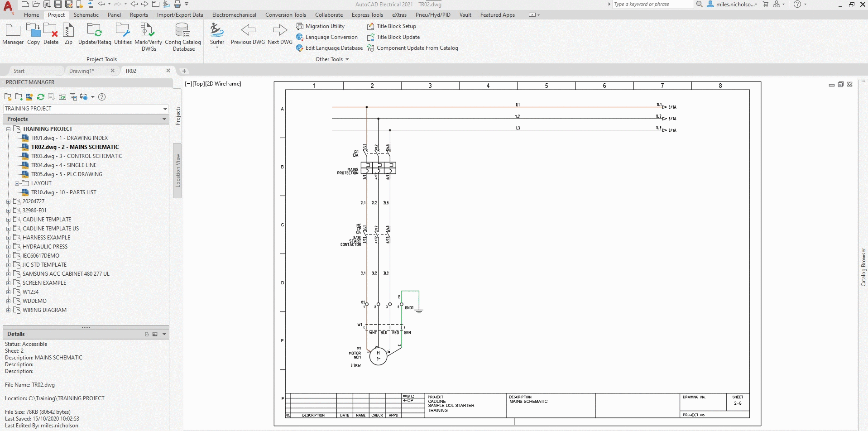Collapse the TRAINING PROJECT tree node
The image size is (868, 431).
[x=8, y=129]
